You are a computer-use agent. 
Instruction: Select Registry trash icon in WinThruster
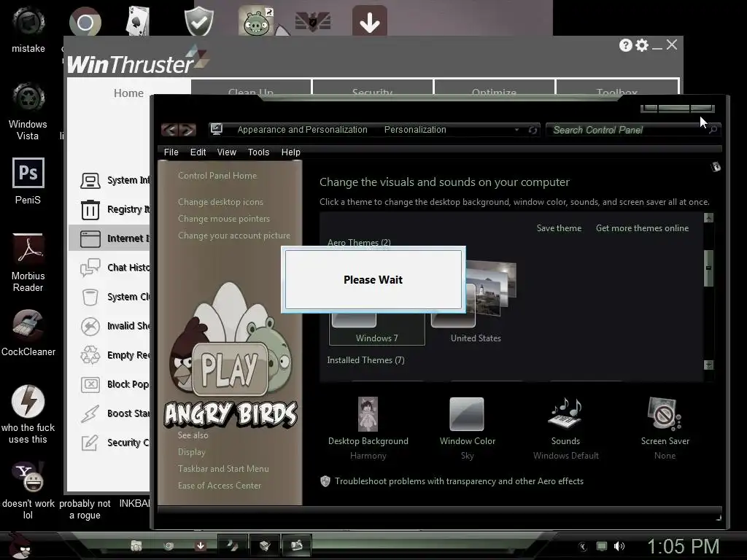[x=90, y=209]
